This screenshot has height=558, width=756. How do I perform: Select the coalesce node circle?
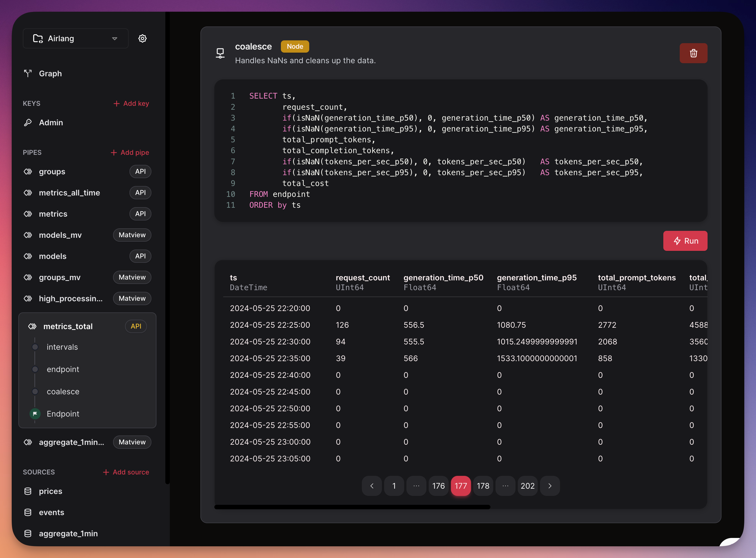pyautogui.click(x=35, y=391)
